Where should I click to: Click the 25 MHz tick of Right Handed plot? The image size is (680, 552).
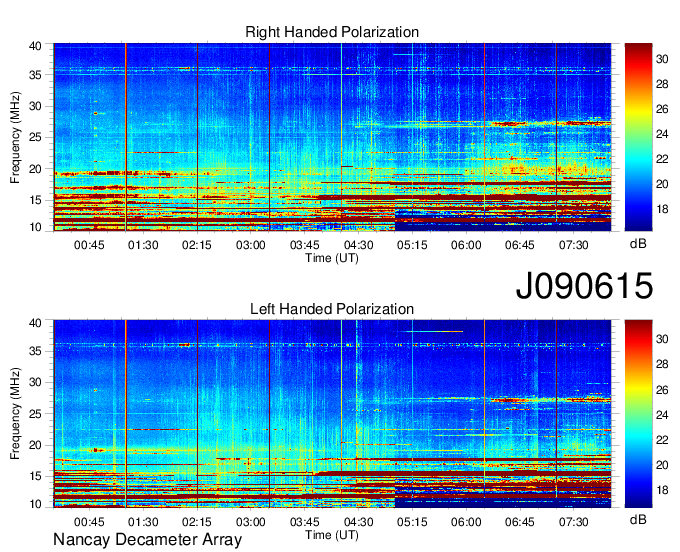pos(35,137)
